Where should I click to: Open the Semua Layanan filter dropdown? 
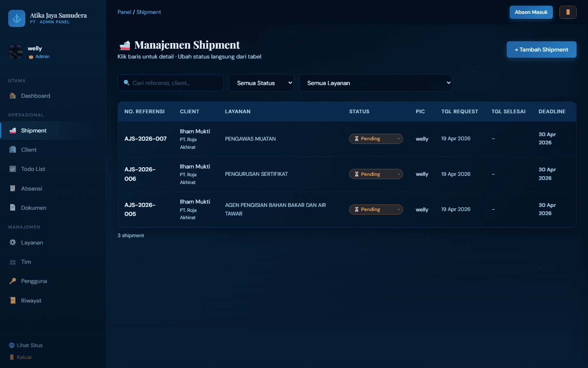(x=376, y=83)
